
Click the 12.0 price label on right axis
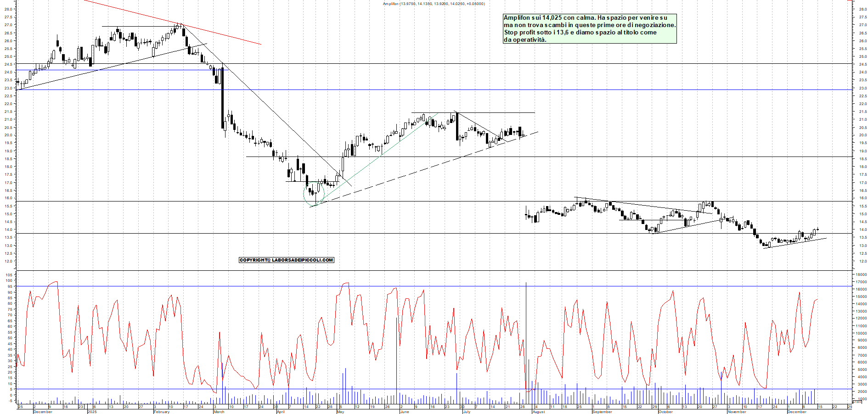pyautogui.click(x=862, y=261)
